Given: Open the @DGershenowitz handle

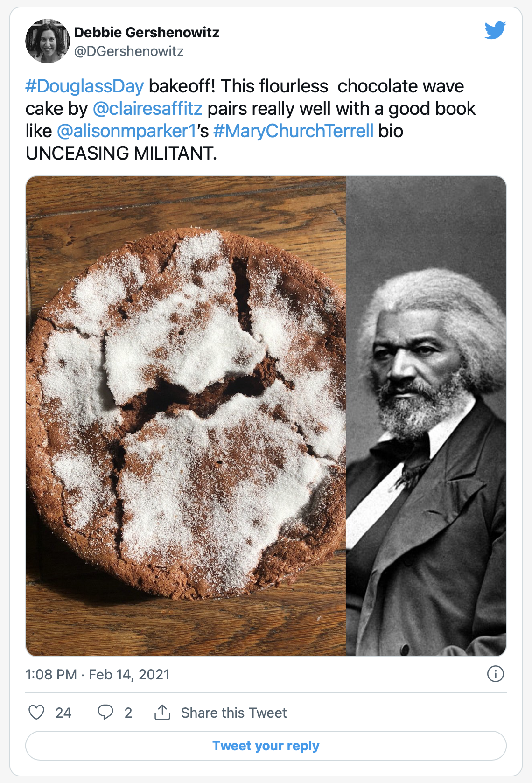Looking at the screenshot, I should click(x=129, y=51).
